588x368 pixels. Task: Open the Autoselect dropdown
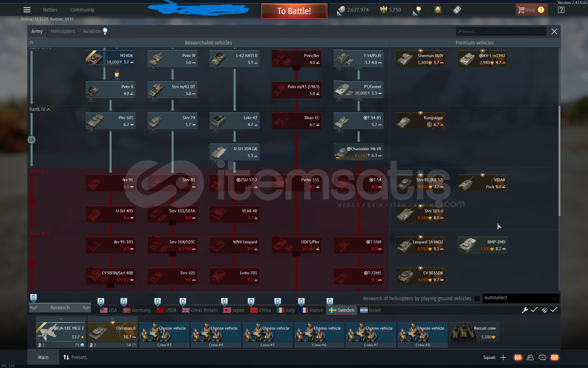point(520,298)
